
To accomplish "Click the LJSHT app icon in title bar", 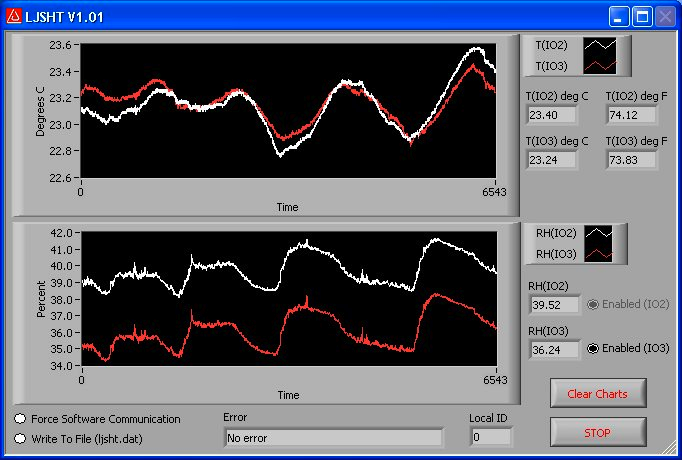I will pyautogui.click(x=15, y=17).
